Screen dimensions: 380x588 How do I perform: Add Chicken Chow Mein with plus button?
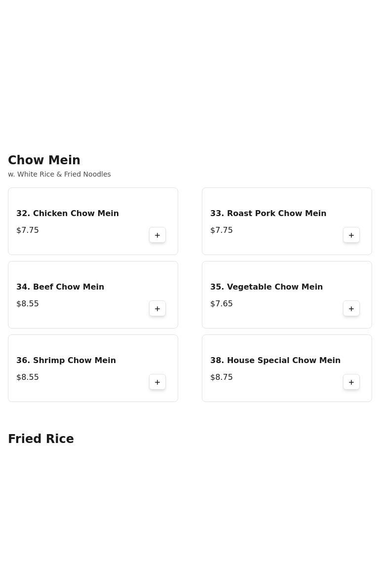(x=157, y=235)
